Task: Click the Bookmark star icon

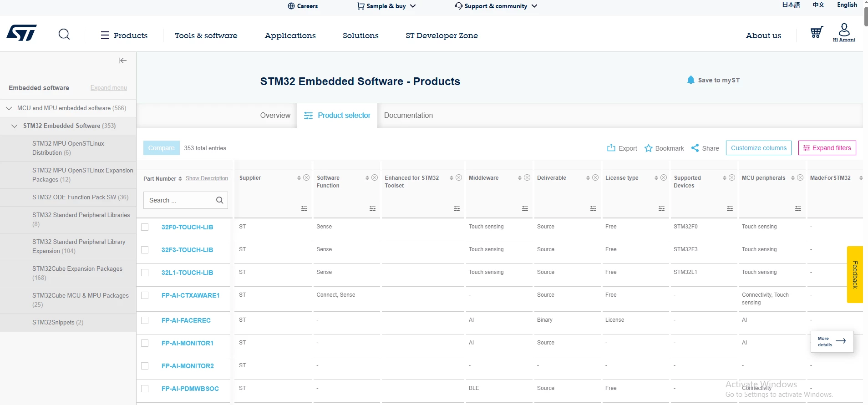Action: click(649, 148)
